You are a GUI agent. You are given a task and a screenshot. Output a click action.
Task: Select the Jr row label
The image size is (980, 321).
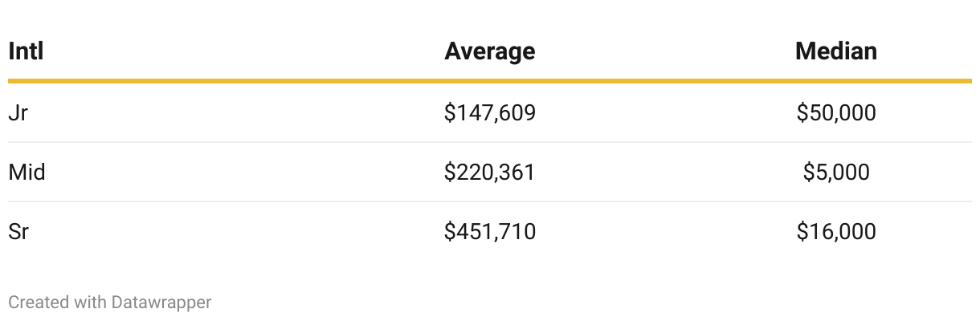click(x=18, y=113)
